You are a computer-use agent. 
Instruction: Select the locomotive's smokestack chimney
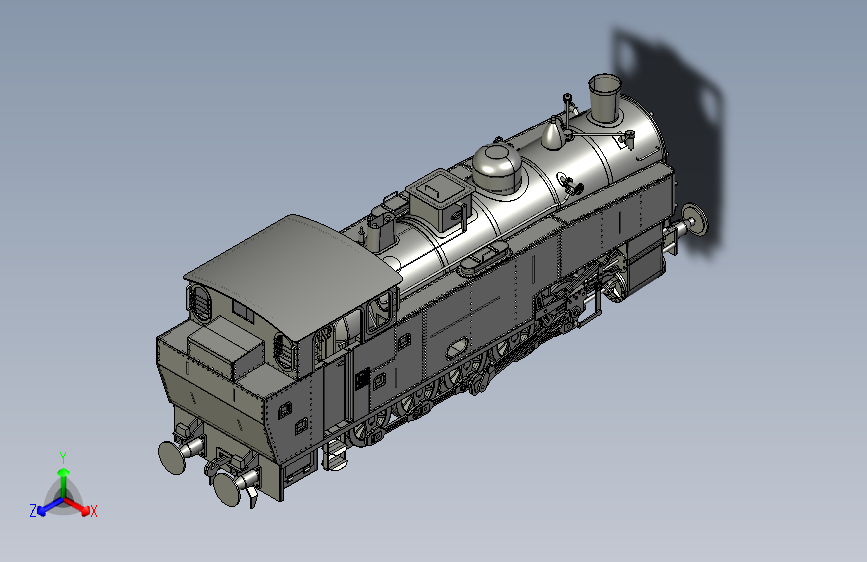coord(604,98)
